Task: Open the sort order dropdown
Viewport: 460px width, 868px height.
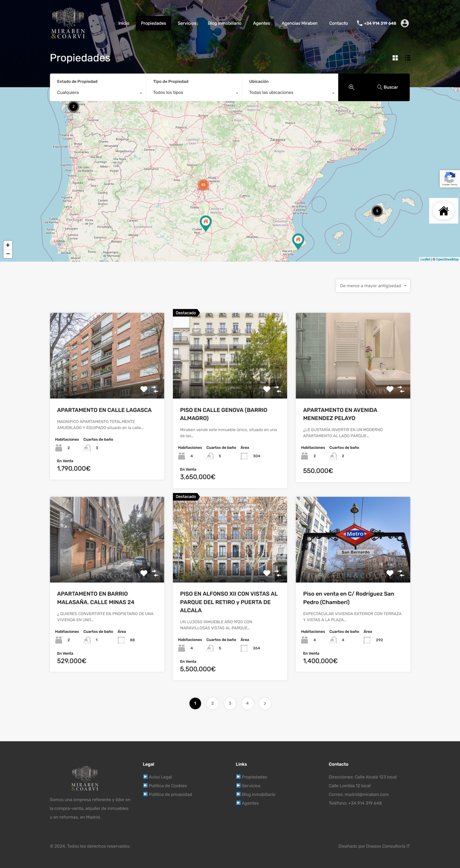Action: (373, 286)
